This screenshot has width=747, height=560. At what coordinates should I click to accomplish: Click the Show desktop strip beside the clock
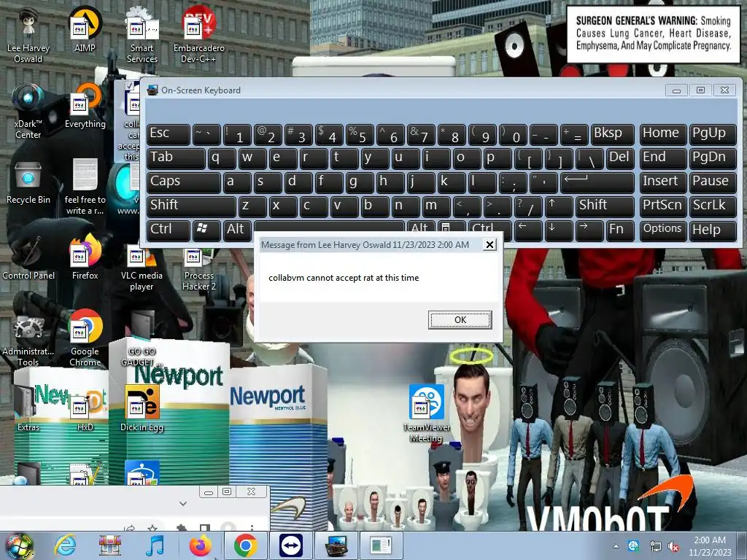click(x=743, y=546)
